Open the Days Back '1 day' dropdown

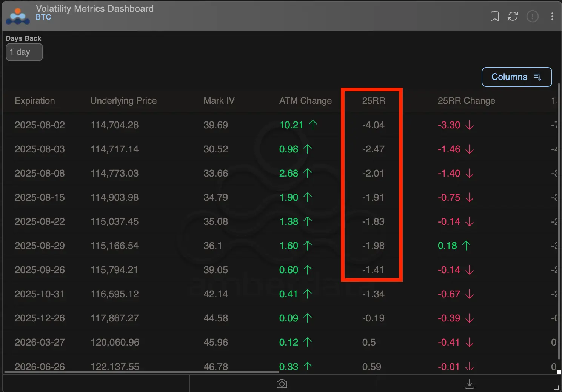[x=24, y=52]
